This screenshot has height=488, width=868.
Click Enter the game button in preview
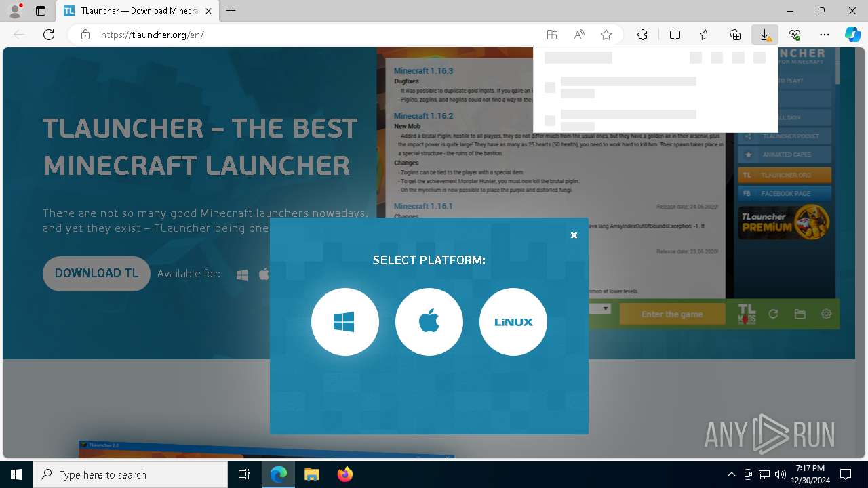pos(672,314)
